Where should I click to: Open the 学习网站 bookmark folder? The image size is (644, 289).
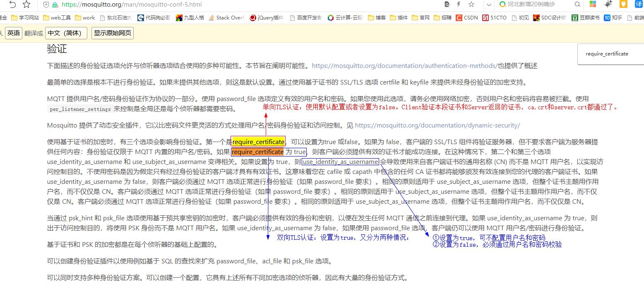click(x=25, y=17)
